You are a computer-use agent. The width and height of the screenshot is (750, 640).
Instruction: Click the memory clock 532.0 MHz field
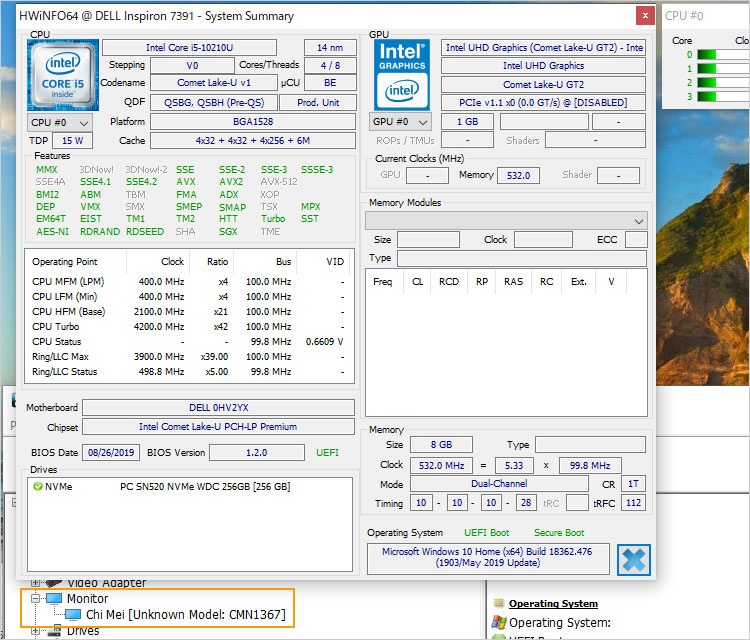[x=441, y=465]
